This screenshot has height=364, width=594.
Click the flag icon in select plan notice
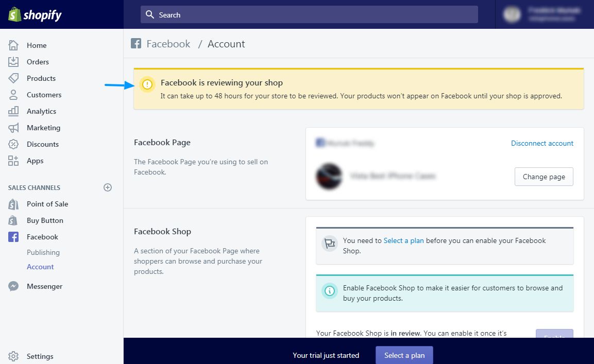330,243
